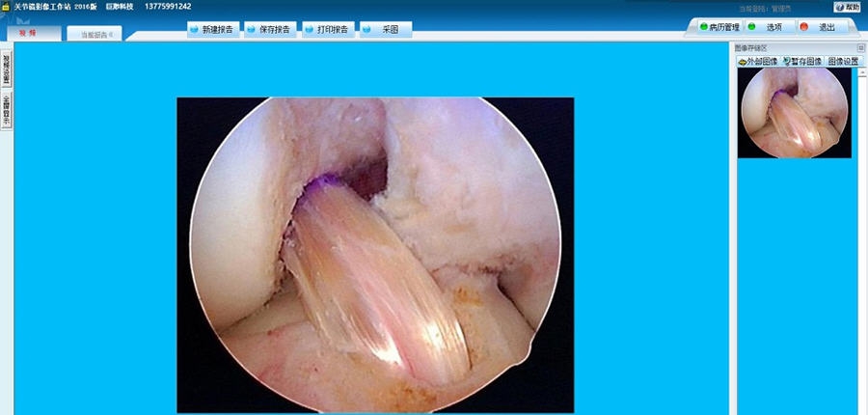The image size is (868, 415).
Task: Click 外部图像 (external image) toolbar item
Action: (758, 62)
